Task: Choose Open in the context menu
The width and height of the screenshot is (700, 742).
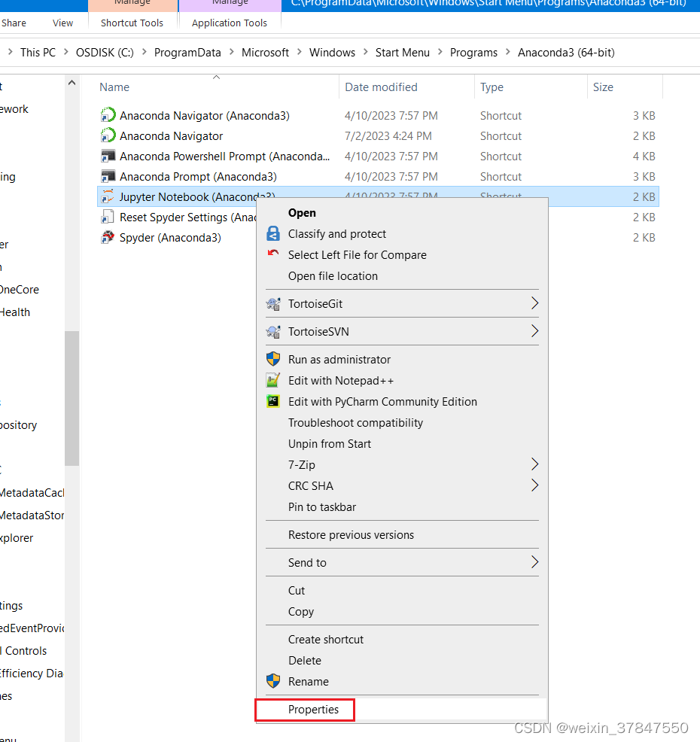Action: click(x=302, y=213)
